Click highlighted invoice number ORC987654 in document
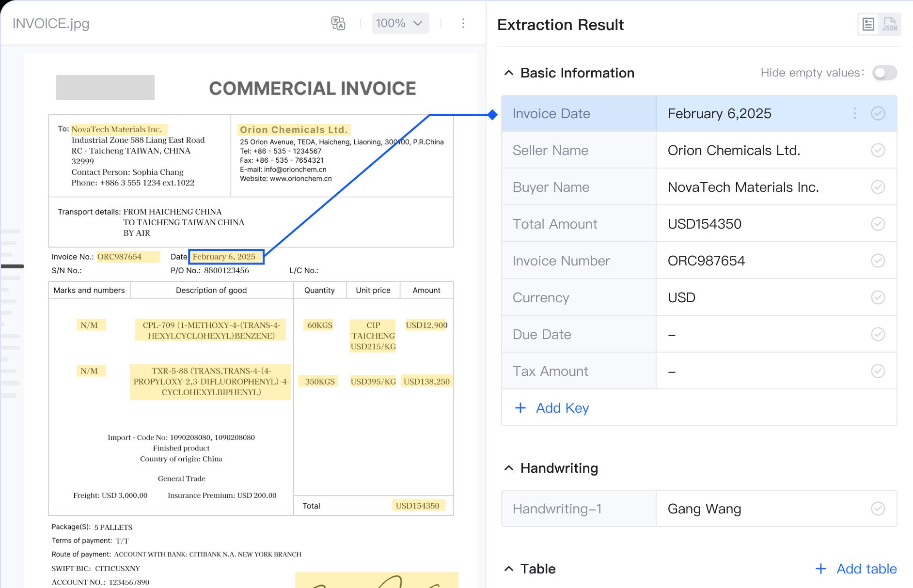 click(x=128, y=257)
